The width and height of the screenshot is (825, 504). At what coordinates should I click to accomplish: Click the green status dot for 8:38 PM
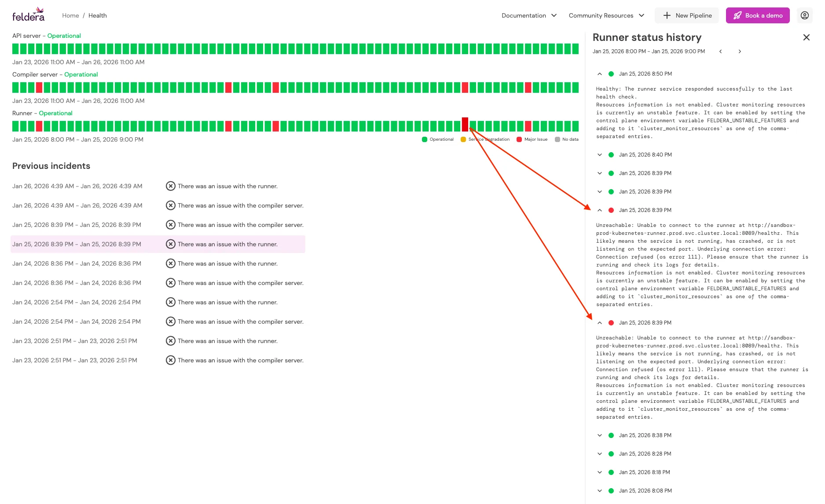611,435
